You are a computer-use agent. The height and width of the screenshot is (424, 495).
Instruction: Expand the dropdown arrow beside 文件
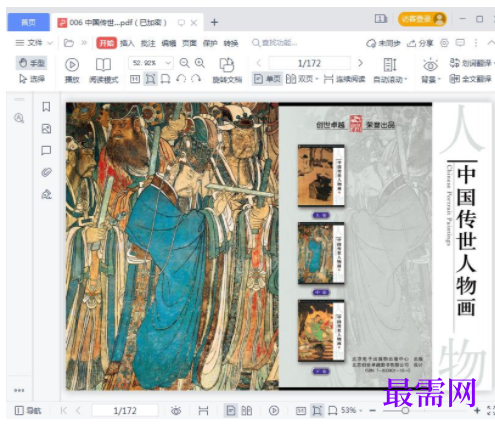[50, 43]
